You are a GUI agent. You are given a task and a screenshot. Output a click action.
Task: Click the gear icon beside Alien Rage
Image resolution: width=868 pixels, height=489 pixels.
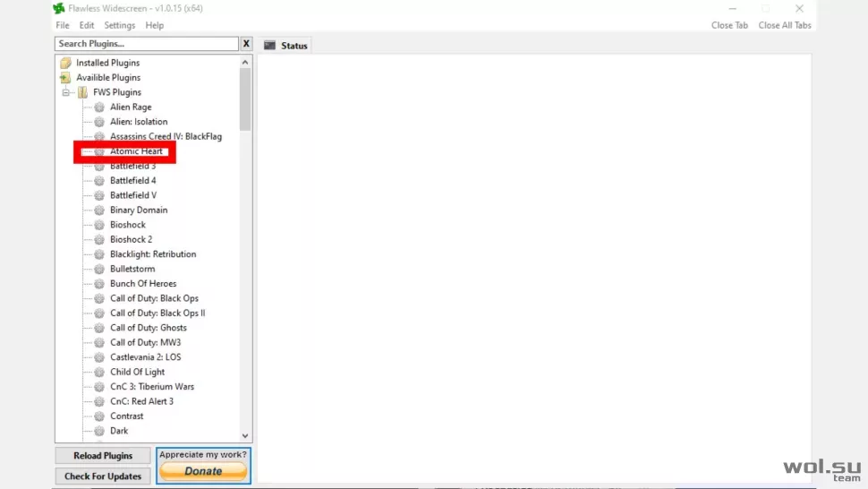(99, 107)
